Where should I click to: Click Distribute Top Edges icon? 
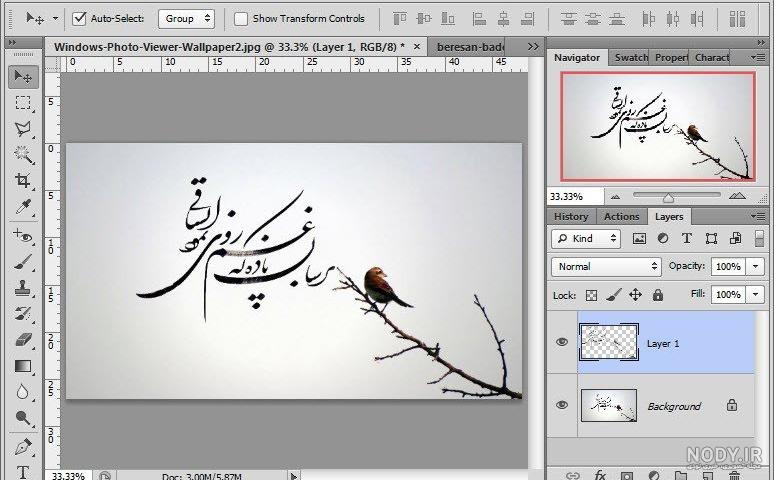(x=569, y=19)
